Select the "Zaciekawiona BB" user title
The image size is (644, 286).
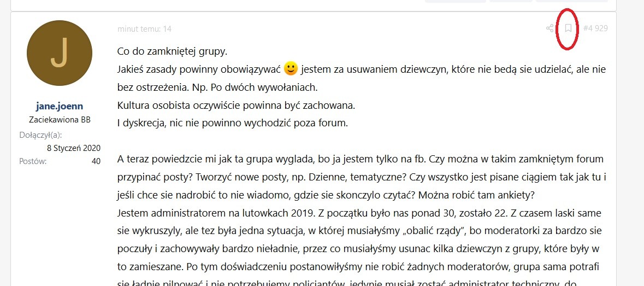tap(60, 120)
